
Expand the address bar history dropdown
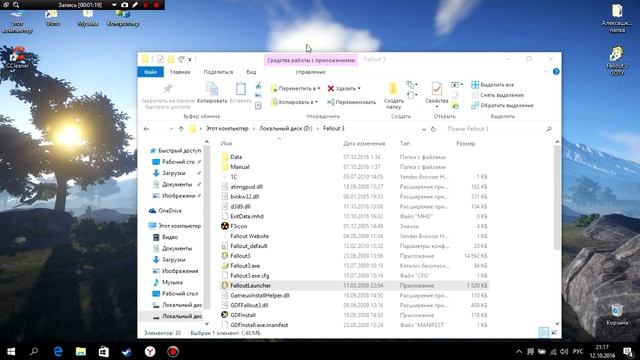(424, 129)
